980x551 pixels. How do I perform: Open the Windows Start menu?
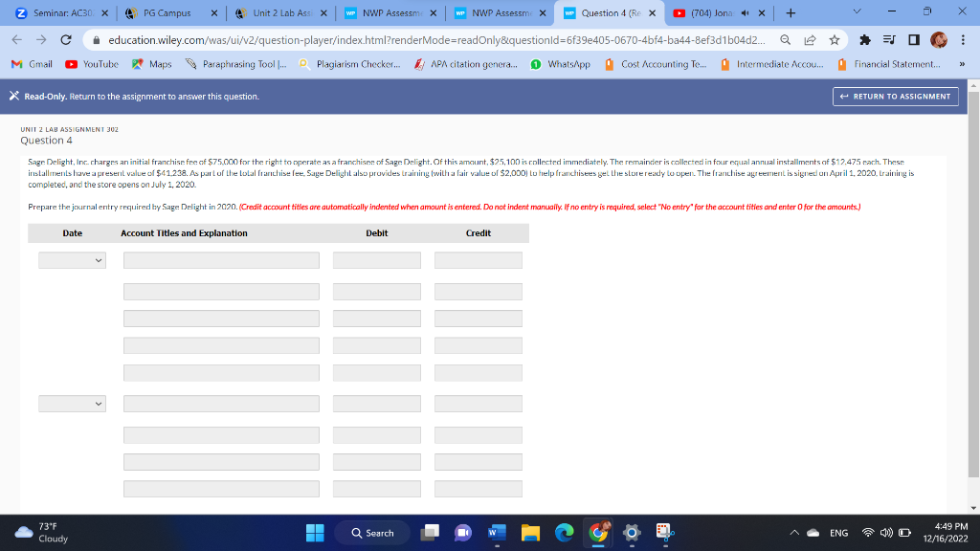pos(315,533)
